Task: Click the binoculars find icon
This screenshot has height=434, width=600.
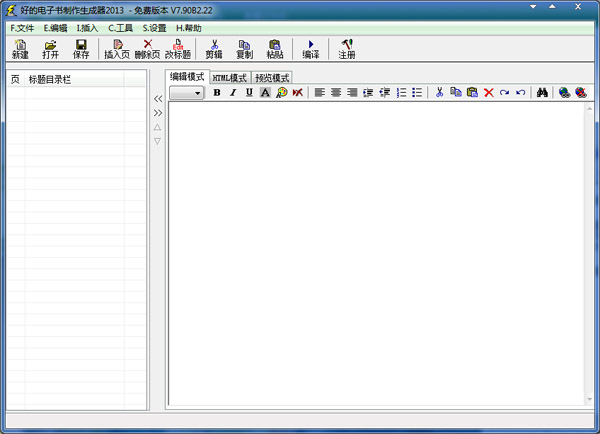Action: point(540,92)
